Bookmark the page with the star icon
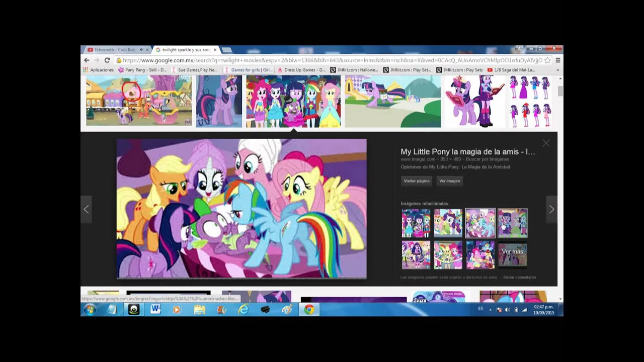The image size is (644, 362). 547,60
